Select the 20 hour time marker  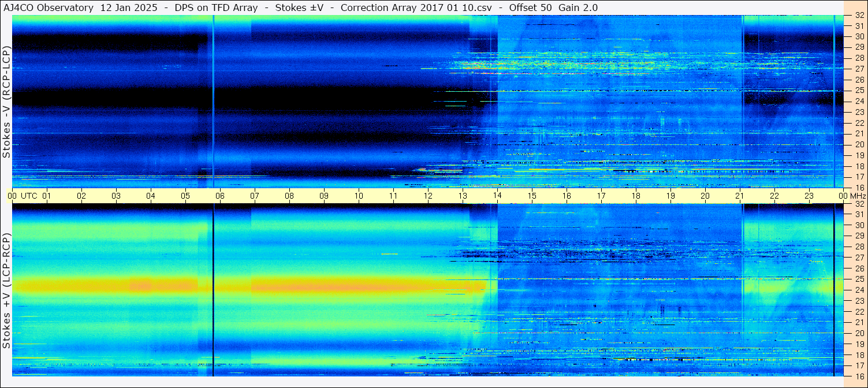pyautogui.click(x=705, y=196)
